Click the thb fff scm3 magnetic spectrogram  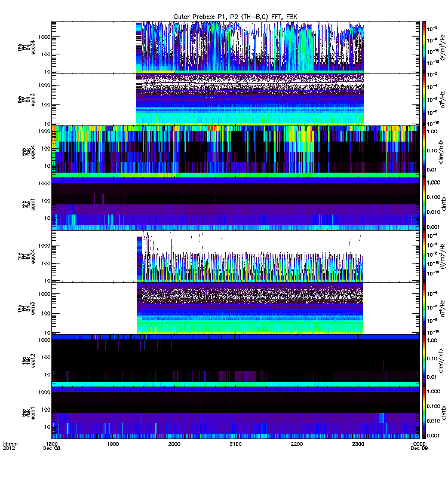235,99
